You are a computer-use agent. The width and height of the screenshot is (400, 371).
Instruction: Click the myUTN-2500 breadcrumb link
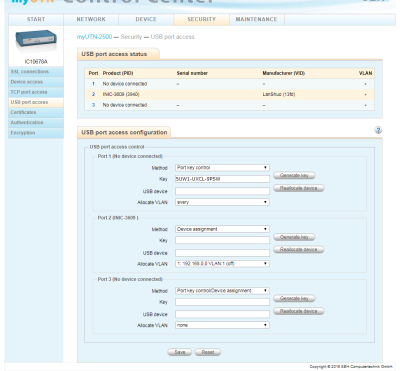coord(94,37)
